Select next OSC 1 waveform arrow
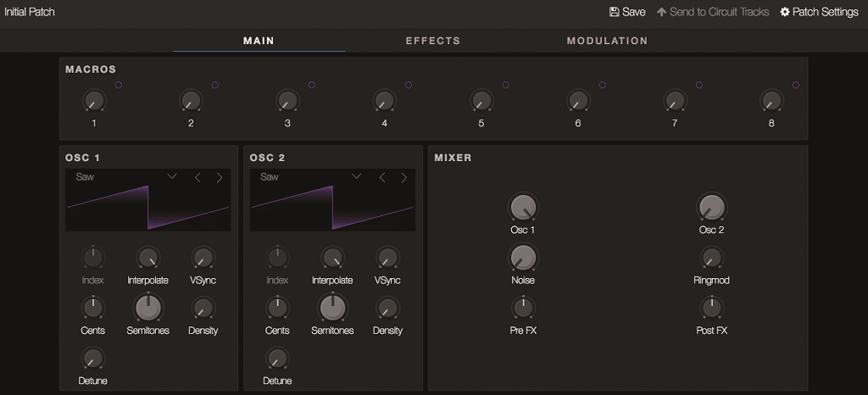The width and height of the screenshot is (868, 395). tap(220, 178)
